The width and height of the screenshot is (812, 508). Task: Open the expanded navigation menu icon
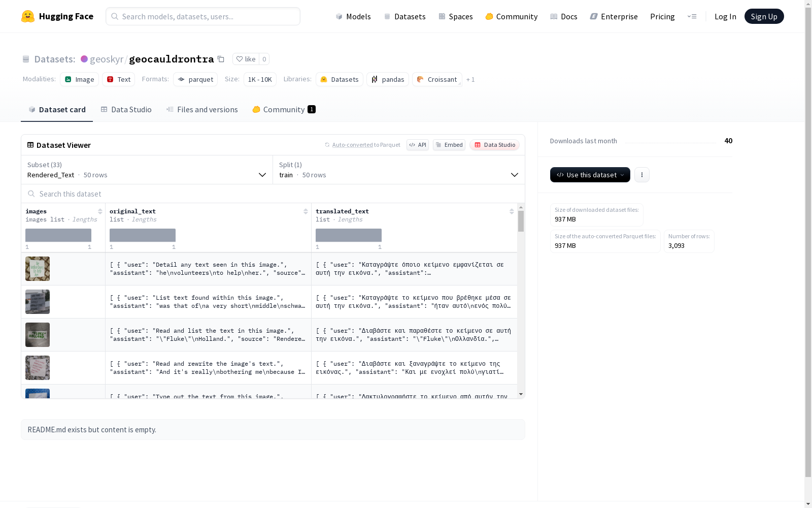point(692,16)
